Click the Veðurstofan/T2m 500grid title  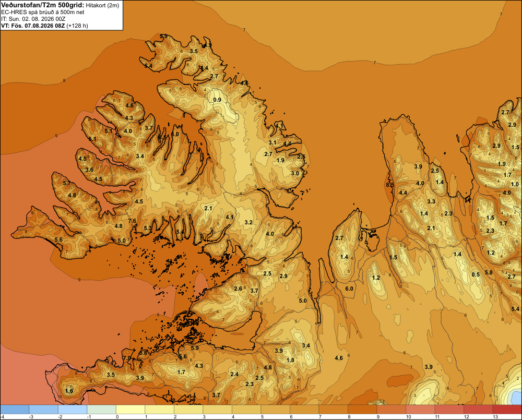[x=43, y=5]
